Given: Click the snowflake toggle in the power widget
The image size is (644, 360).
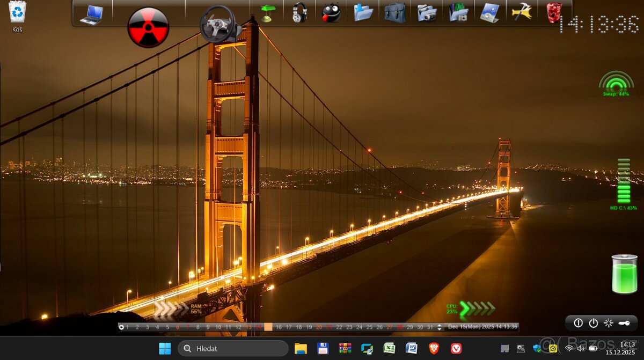Looking at the screenshot, I should pyautogui.click(x=609, y=322).
